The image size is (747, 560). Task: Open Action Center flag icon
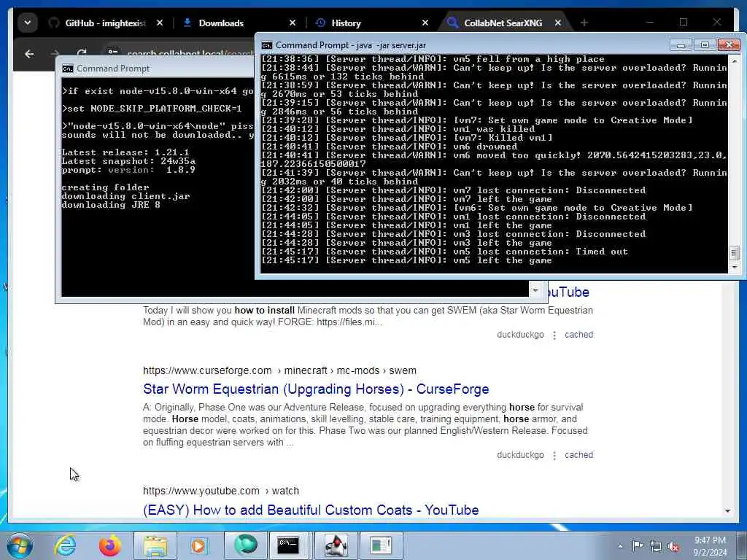tap(638, 545)
